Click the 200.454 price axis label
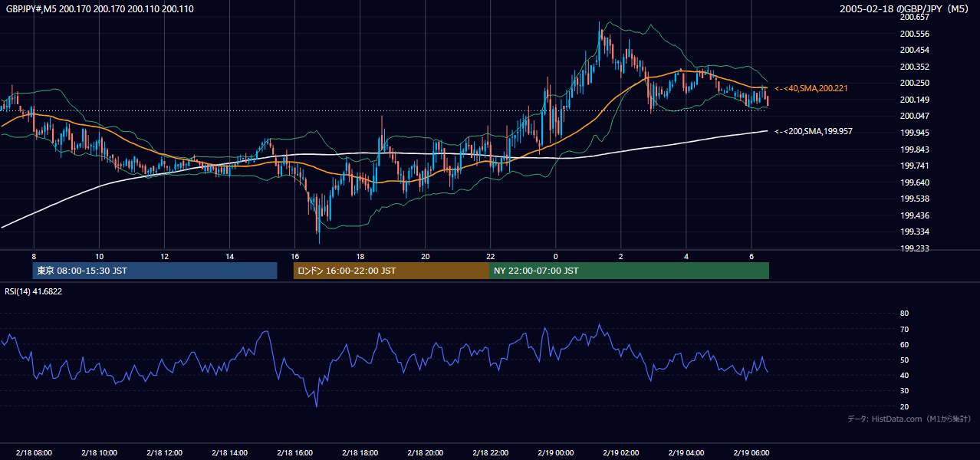 click(915, 50)
